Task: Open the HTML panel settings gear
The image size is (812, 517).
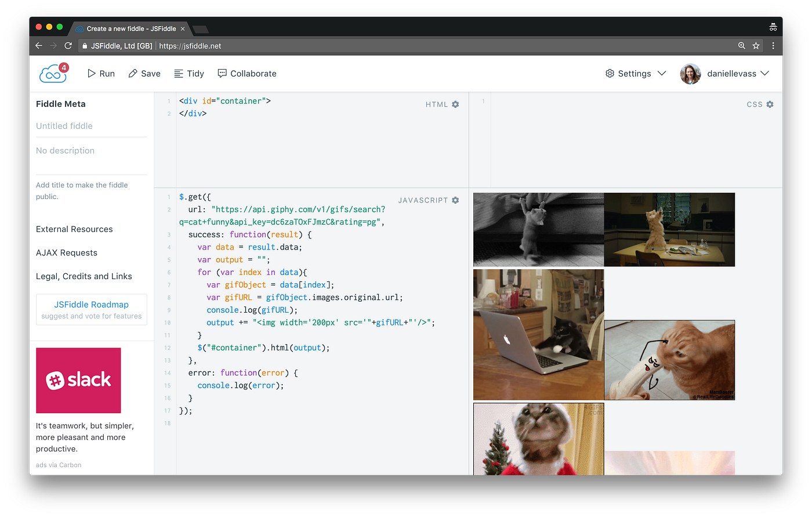Action: [x=455, y=104]
